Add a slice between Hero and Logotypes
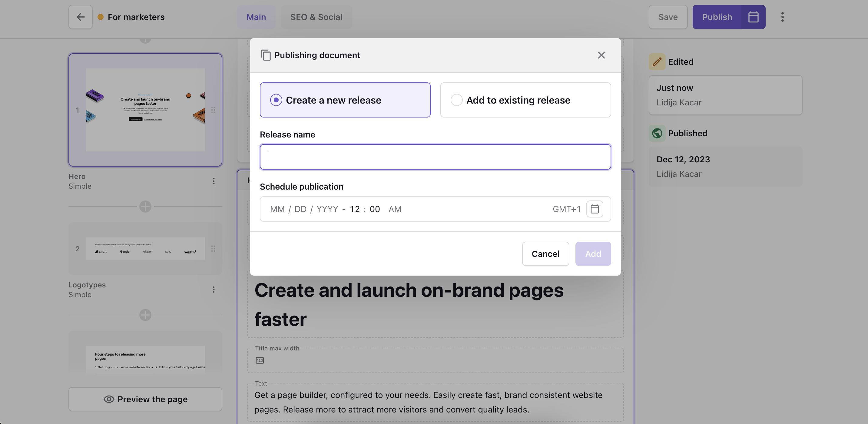 pyautogui.click(x=145, y=207)
